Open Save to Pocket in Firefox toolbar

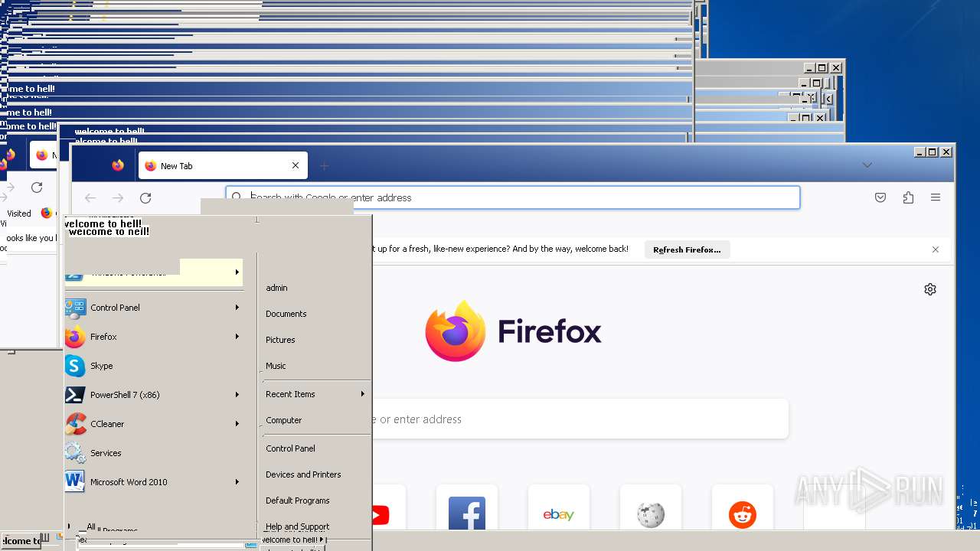click(880, 197)
